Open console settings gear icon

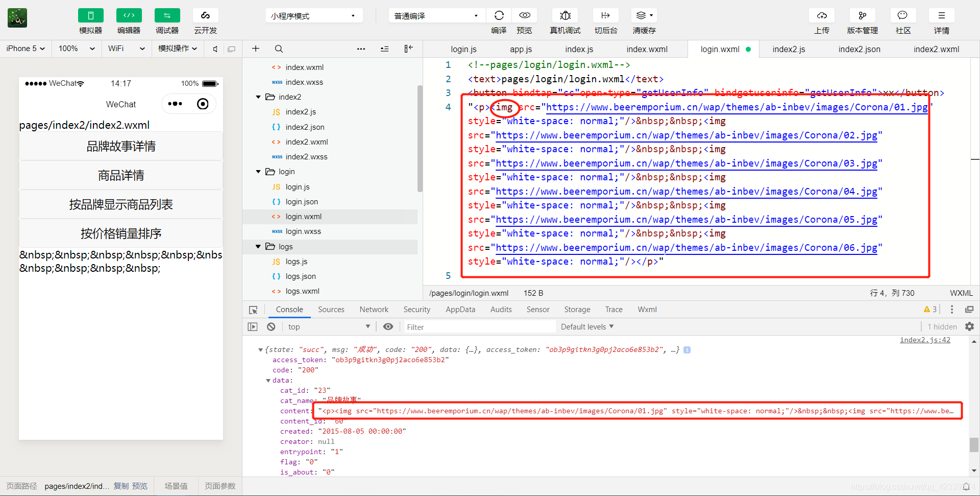click(969, 326)
